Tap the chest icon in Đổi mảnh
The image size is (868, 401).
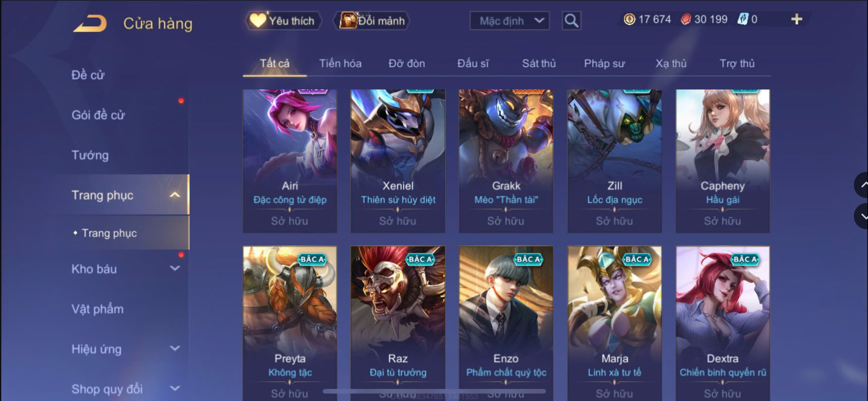click(348, 20)
